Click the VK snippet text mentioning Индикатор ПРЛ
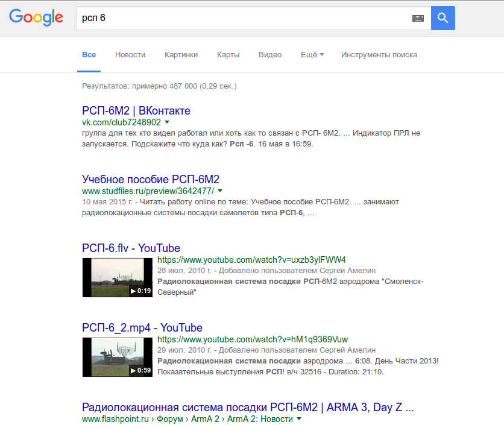504x425 pixels. 251,139
